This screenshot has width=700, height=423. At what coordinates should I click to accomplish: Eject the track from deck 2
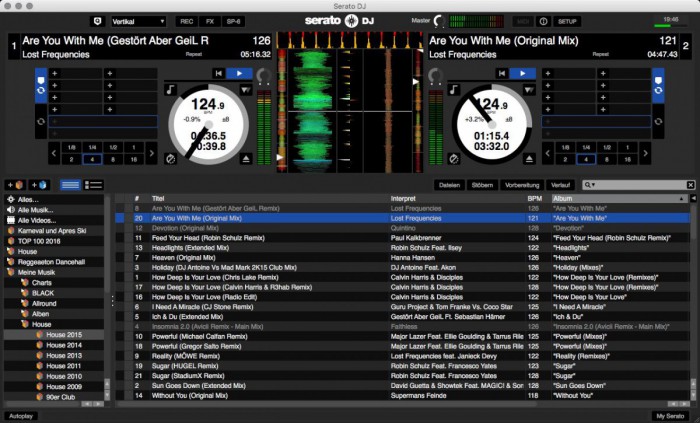click(x=529, y=159)
